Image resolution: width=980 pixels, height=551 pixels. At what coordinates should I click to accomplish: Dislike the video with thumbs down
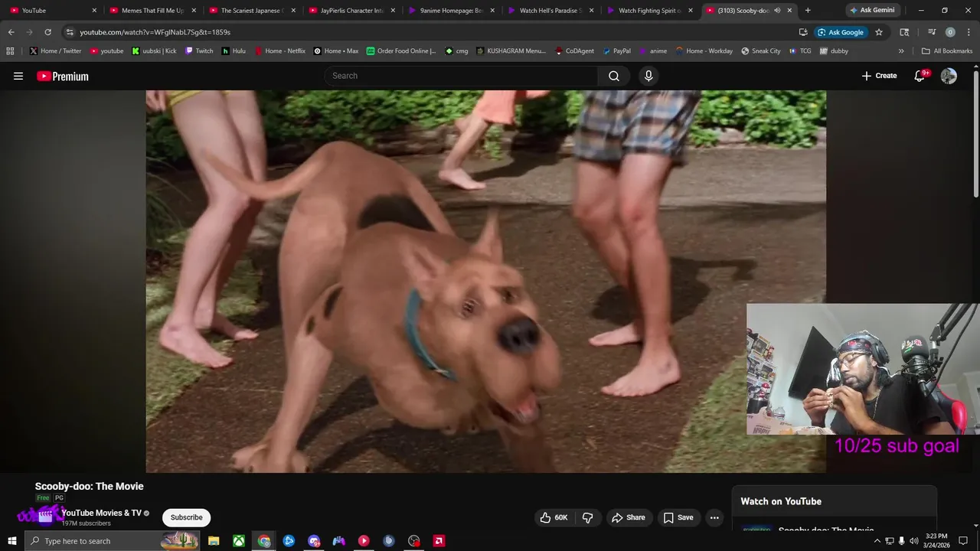pyautogui.click(x=588, y=517)
